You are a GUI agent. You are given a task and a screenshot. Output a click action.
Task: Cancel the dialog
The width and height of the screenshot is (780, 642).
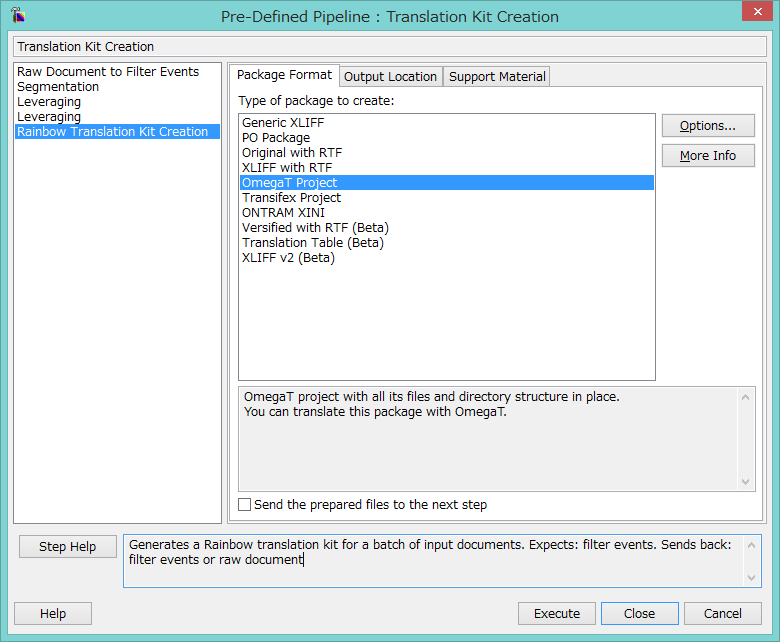click(723, 614)
